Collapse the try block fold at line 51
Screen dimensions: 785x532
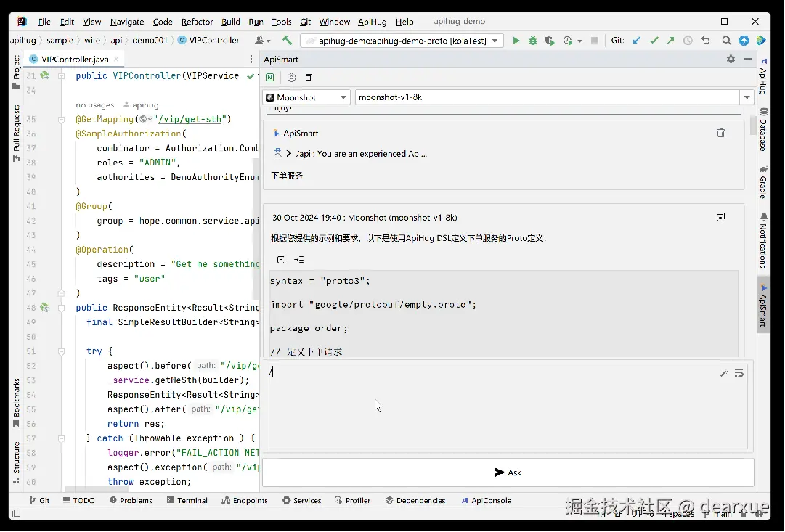pos(61,351)
